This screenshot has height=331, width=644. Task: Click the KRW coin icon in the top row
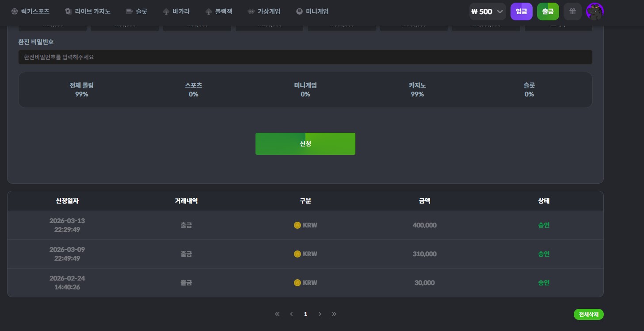click(297, 225)
